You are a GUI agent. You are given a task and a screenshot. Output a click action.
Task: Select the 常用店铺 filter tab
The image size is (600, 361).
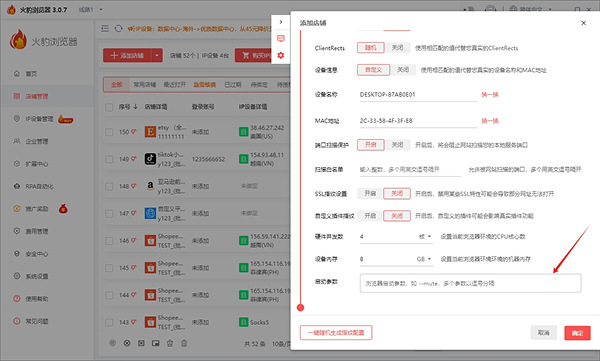(x=144, y=85)
